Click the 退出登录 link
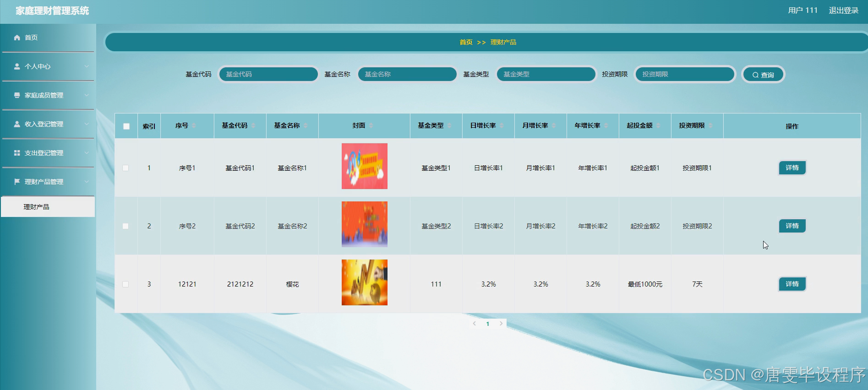This screenshot has height=390, width=868. point(843,11)
